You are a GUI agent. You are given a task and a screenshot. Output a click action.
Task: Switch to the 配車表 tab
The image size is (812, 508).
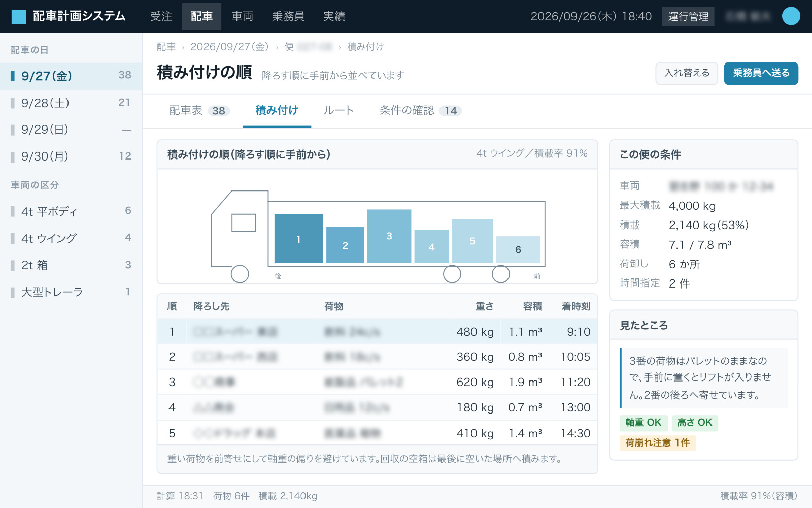pyautogui.click(x=199, y=111)
